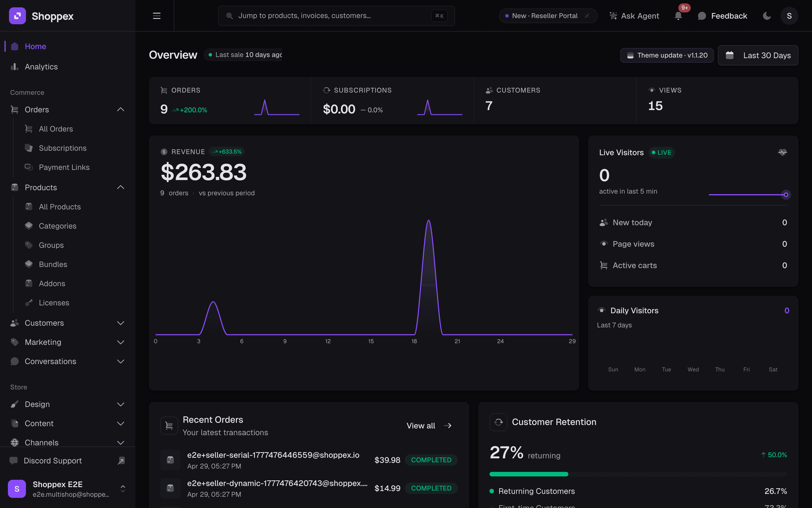
Task: Click the Views stat eye icon
Action: tap(652, 90)
